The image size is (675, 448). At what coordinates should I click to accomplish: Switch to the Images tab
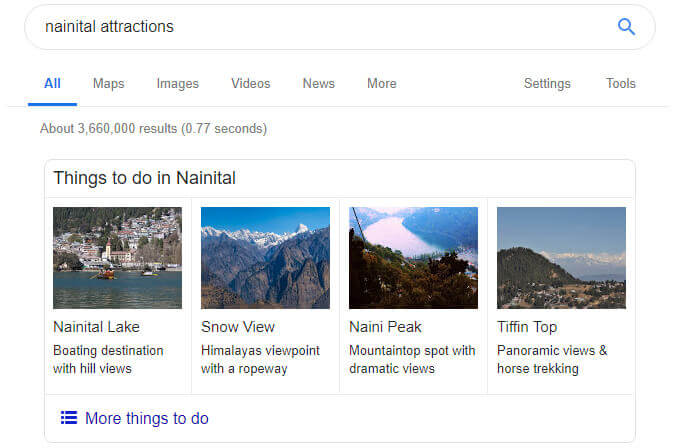click(x=177, y=83)
